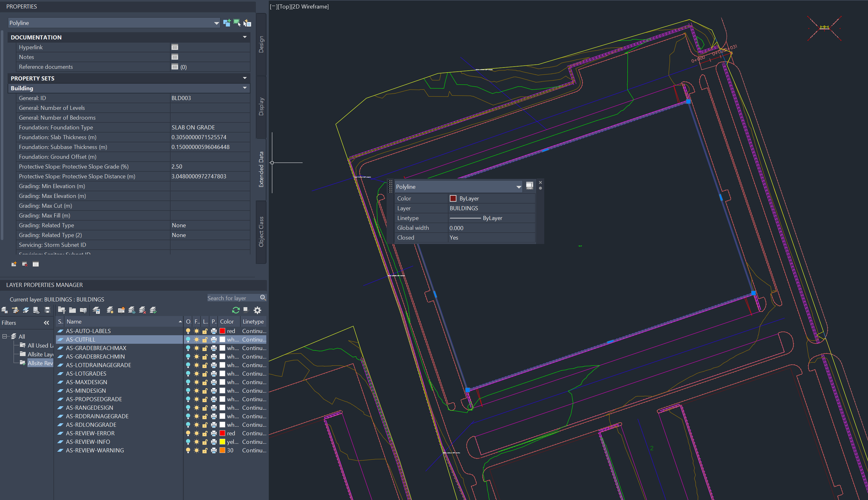Click the Customize (CUI) icon in Quick Properties
The image size is (868, 500).
click(x=529, y=186)
